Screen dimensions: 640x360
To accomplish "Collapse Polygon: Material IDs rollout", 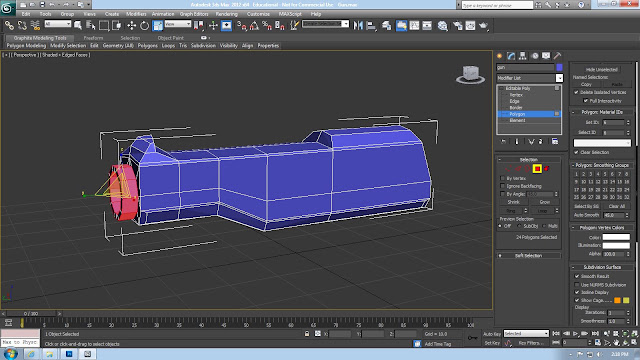I will tap(602, 112).
